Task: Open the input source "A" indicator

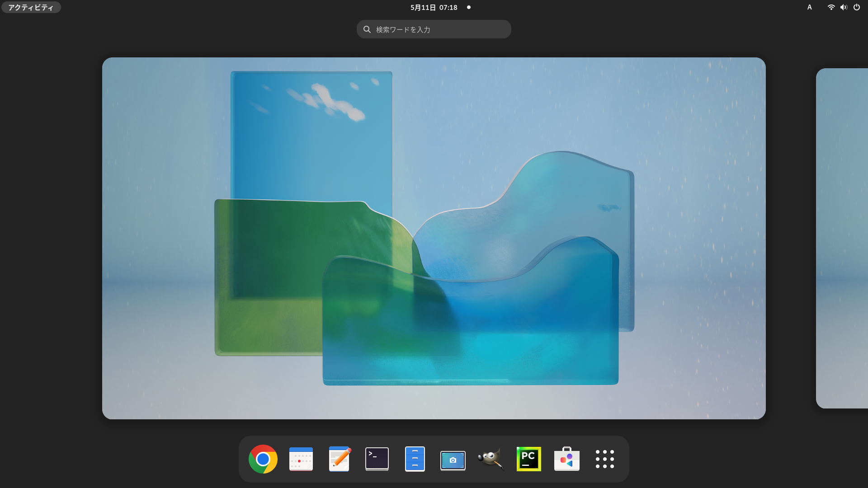Action: coord(809,7)
